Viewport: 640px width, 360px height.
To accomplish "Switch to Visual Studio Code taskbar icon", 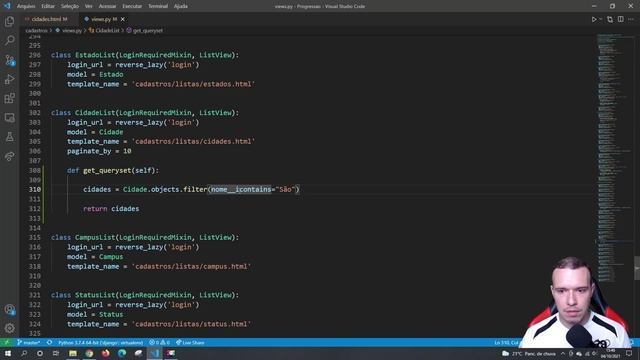I will (155, 353).
